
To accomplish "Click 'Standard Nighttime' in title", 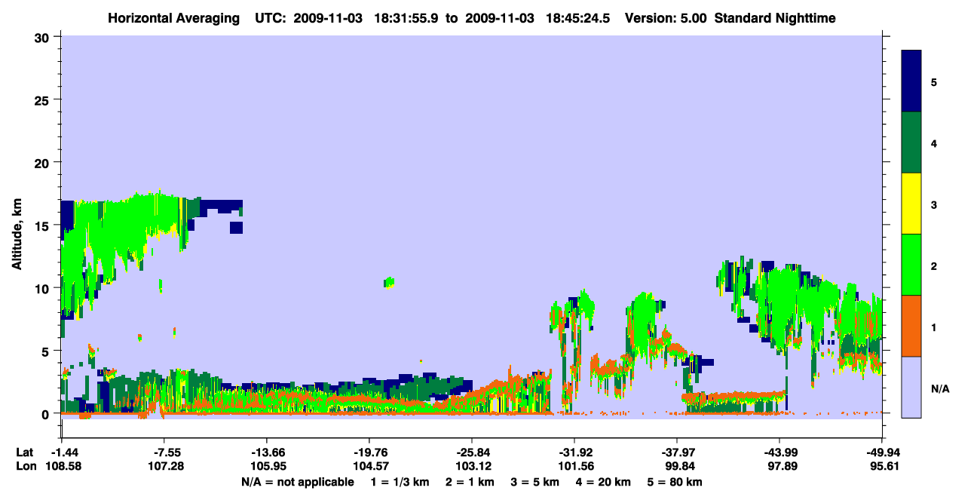I will coord(775,18).
